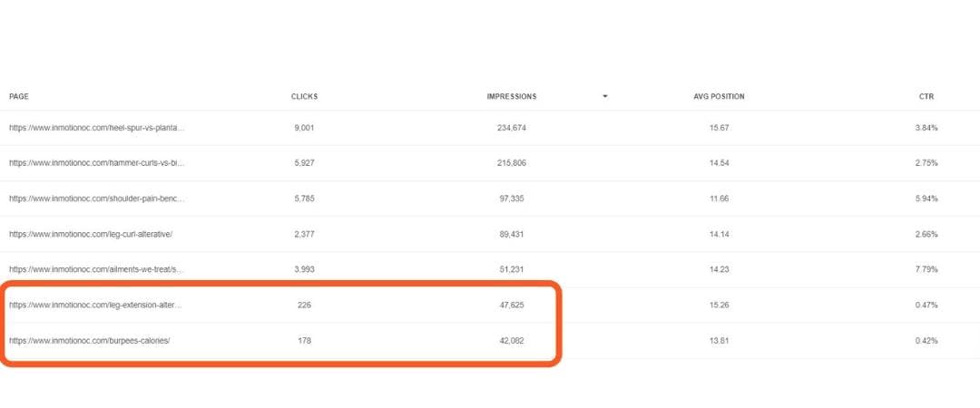The width and height of the screenshot is (980, 408).
Task: Open the shoulder-pain-benc page link
Action: (97, 199)
